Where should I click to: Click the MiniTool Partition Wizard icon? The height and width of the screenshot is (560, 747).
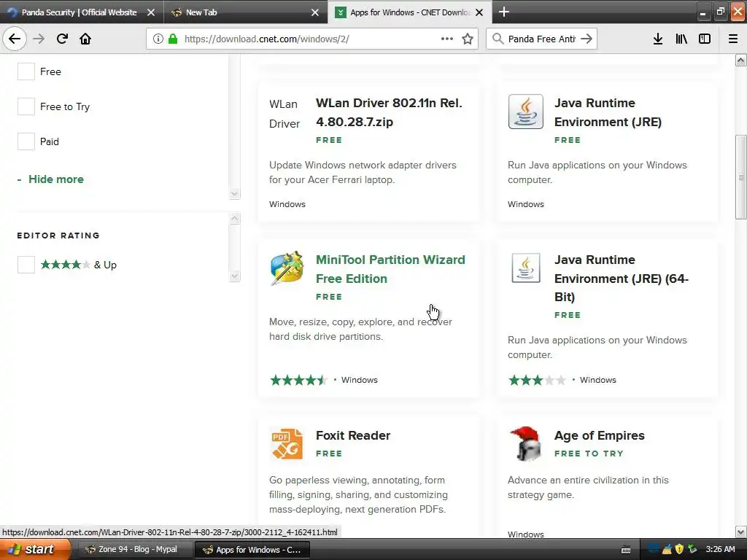[x=287, y=268]
